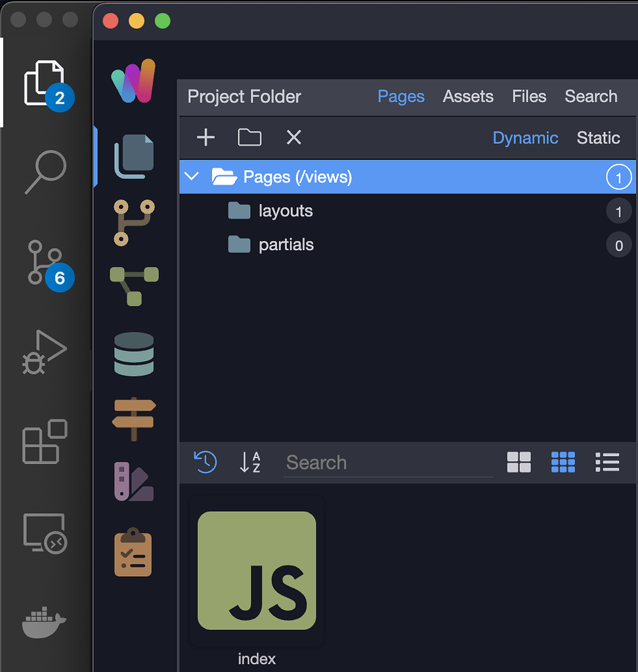Open the Routing signpost icon
The height and width of the screenshot is (672, 638).
[133, 419]
